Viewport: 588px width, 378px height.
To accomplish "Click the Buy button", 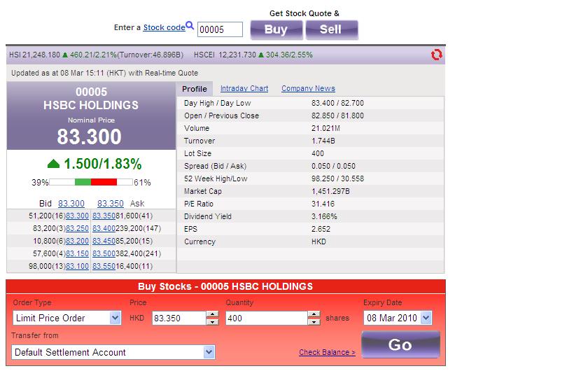I will pos(276,29).
